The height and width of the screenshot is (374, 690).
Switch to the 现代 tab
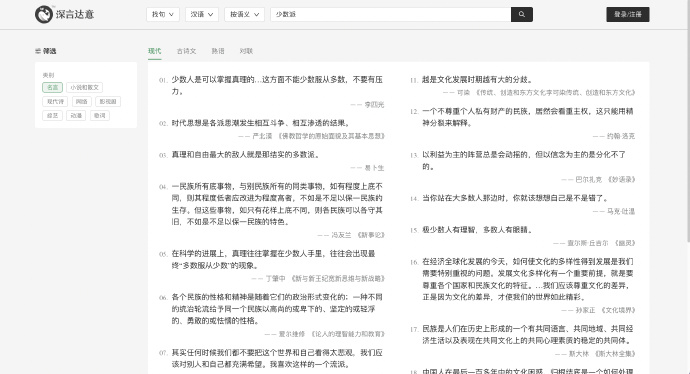pos(154,51)
